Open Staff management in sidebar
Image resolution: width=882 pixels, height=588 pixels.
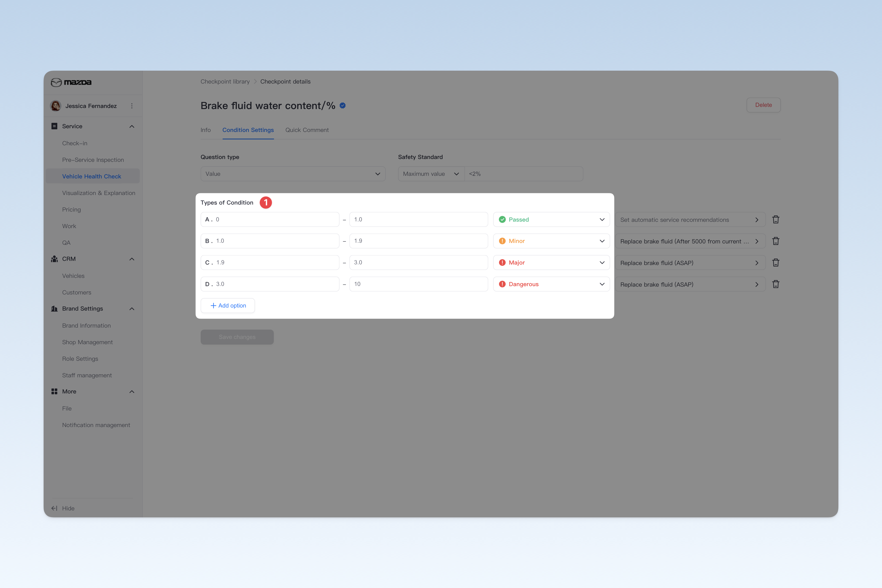87,375
